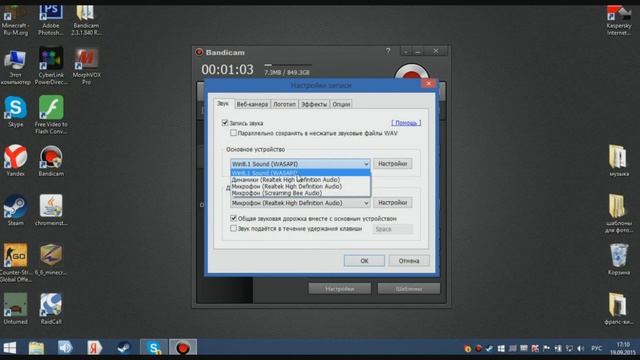The height and width of the screenshot is (360, 640).
Task: Click the Отмена button
Action: click(409, 261)
